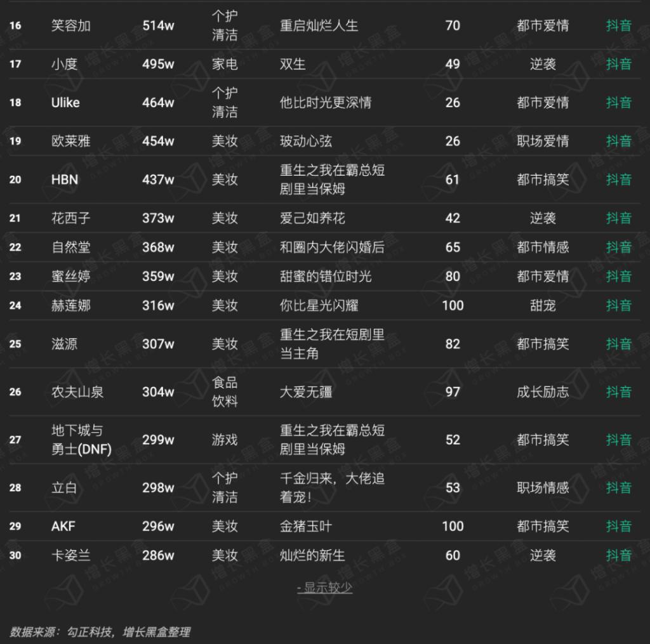Click category 家电 in row 17
Image resolution: width=650 pixels, height=644 pixels.
click(225, 64)
